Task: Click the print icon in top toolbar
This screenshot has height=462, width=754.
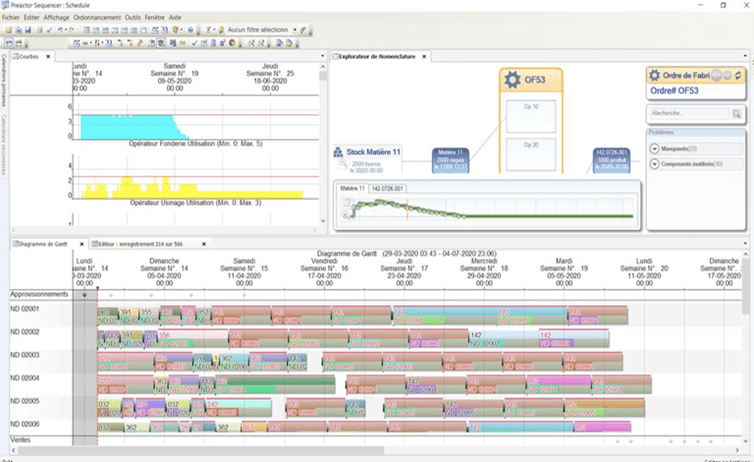Action: tap(39, 30)
